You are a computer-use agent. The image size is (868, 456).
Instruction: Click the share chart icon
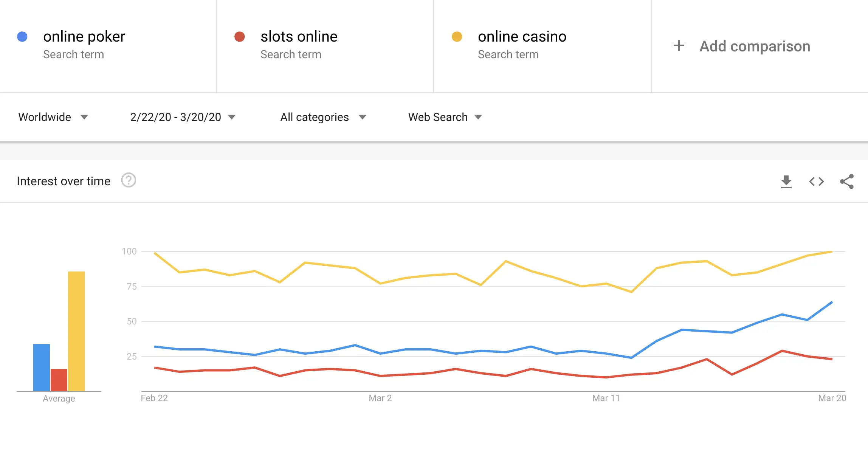point(846,181)
